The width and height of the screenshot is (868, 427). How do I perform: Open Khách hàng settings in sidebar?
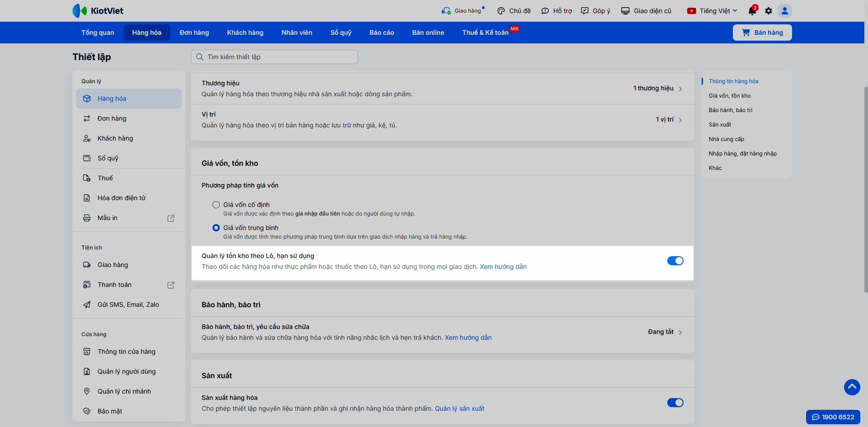129,138
